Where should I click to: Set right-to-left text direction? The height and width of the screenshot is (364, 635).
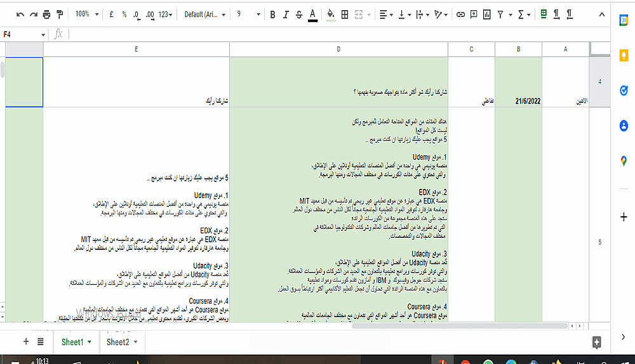(570, 14)
